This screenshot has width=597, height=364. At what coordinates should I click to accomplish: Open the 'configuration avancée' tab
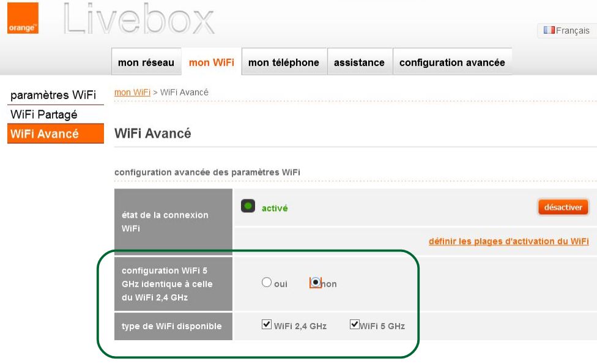point(452,62)
